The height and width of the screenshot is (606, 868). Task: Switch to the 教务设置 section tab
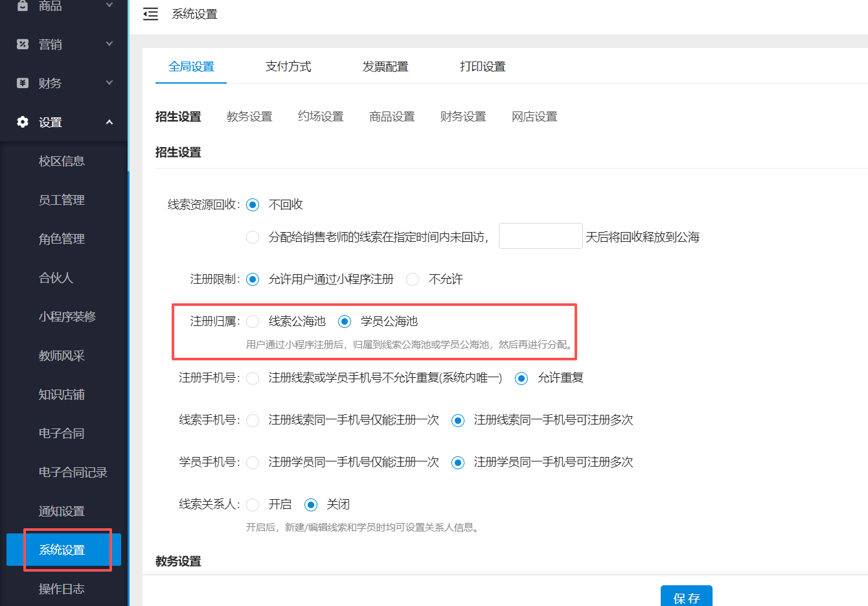pos(249,116)
